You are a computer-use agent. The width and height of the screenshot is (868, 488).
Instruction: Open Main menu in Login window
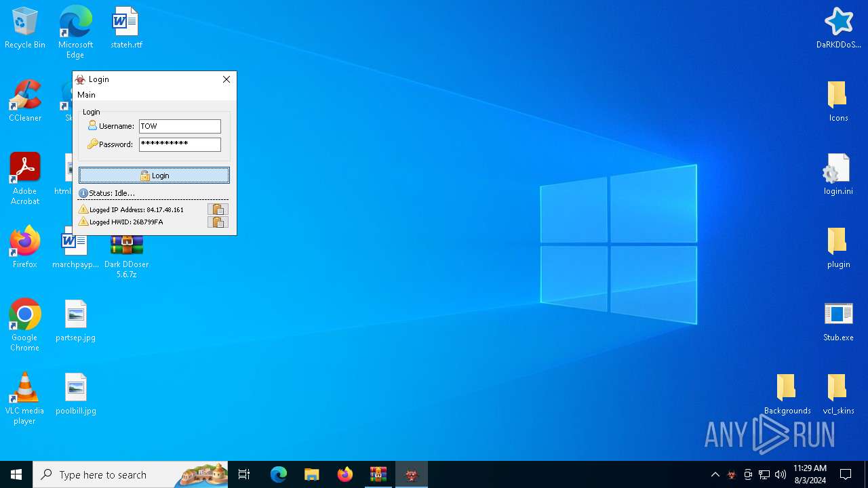point(86,95)
